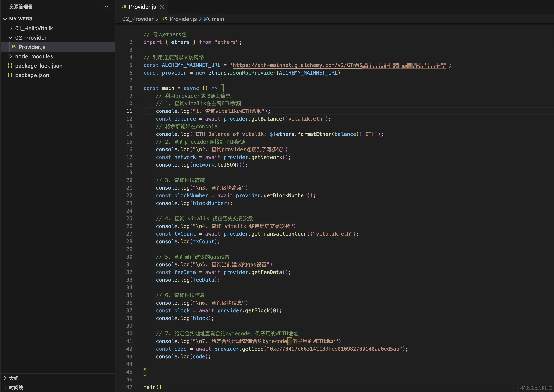This screenshot has height=392, width=554.
Task: Click the braces icon of package-lock.json
Action: coord(10,66)
